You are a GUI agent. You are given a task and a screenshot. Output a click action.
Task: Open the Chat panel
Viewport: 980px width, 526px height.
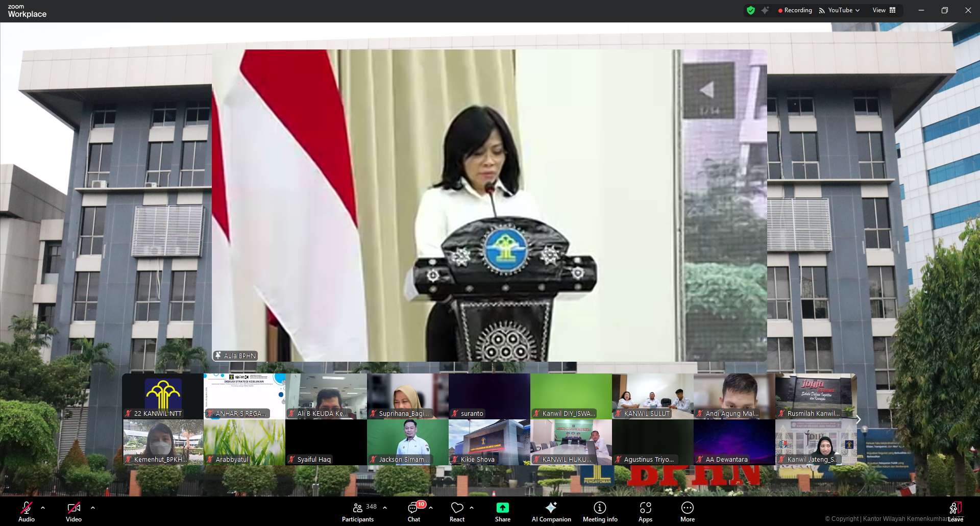pos(413,512)
